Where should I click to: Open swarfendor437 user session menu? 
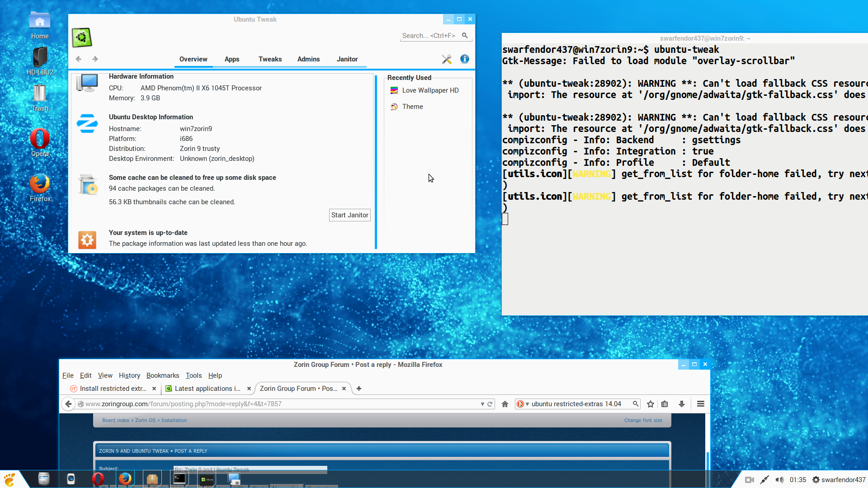click(839, 480)
